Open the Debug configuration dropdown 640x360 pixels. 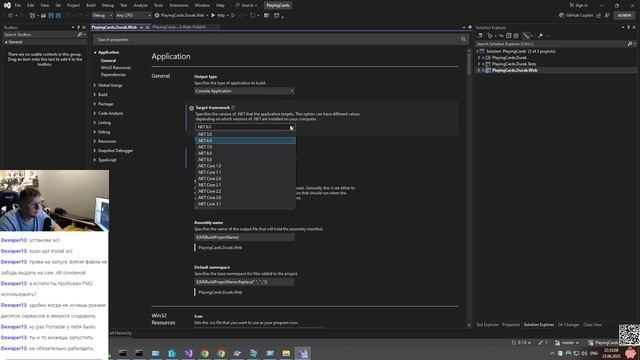(102, 16)
